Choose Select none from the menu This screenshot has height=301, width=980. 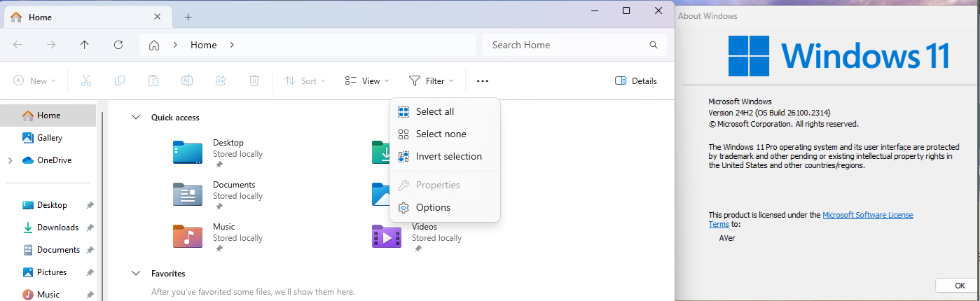pyautogui.click(x=445, y=134)
